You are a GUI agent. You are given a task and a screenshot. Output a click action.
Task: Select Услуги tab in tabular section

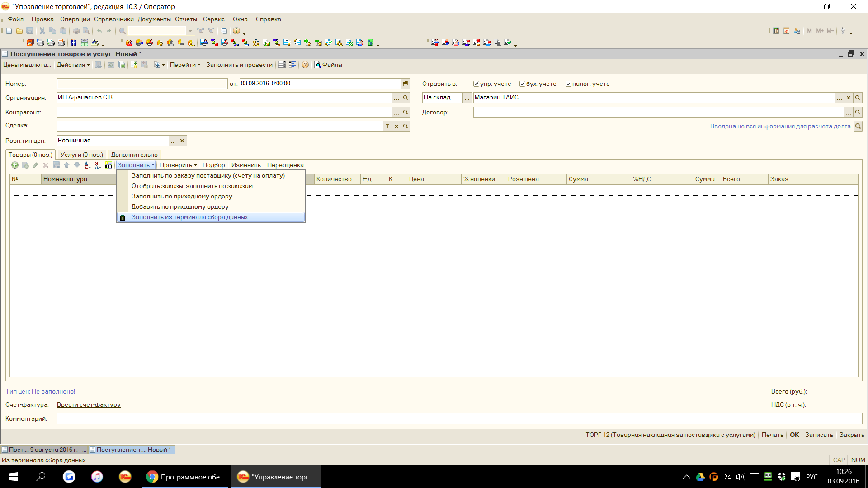tap(81, 155)
